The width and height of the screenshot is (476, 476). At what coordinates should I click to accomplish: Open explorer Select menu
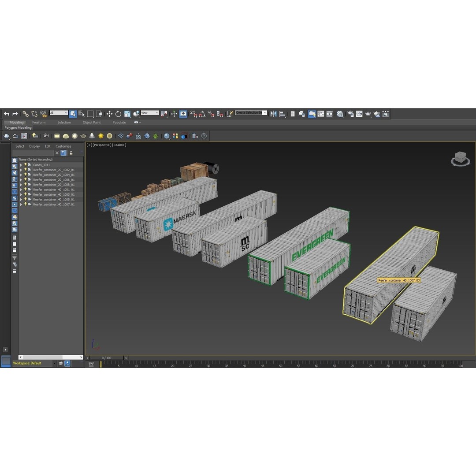click(20, 146)
